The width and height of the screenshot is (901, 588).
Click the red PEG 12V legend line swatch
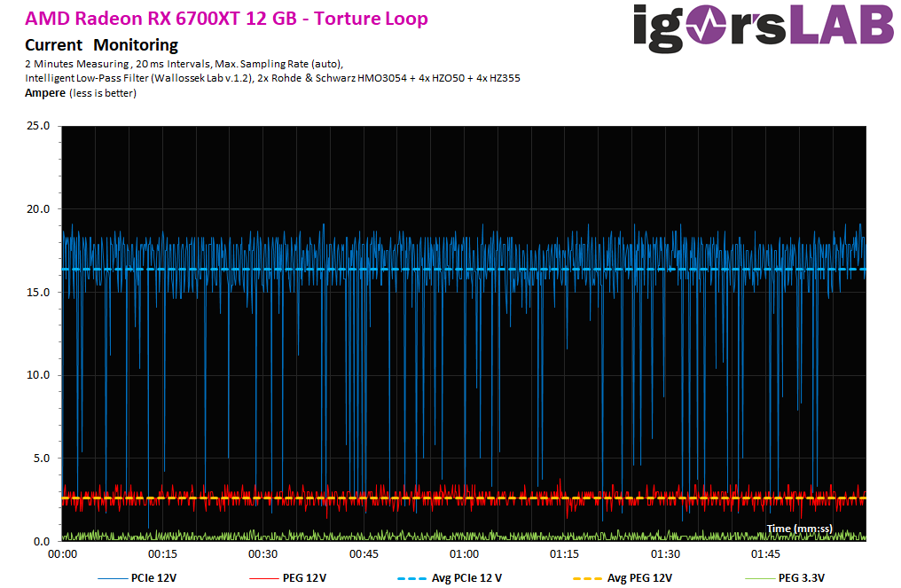tap(263, 578)
